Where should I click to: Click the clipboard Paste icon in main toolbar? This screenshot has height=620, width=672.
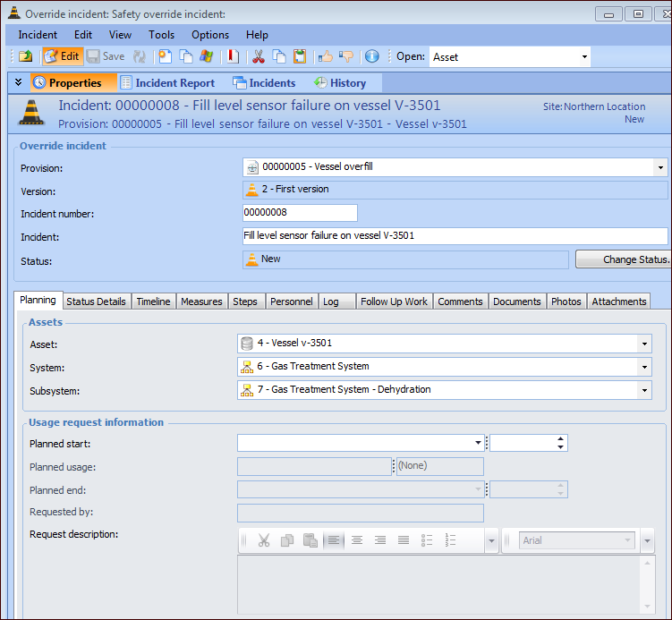pos(301,56)
